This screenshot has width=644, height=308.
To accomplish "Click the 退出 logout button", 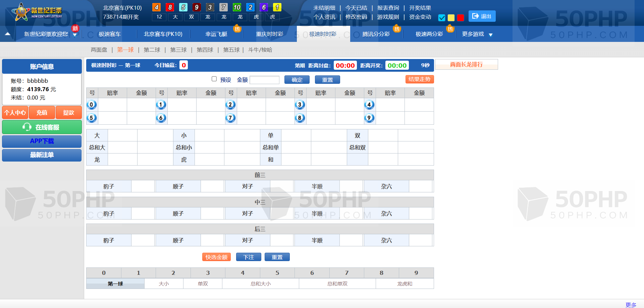I will tap(482, 16).
